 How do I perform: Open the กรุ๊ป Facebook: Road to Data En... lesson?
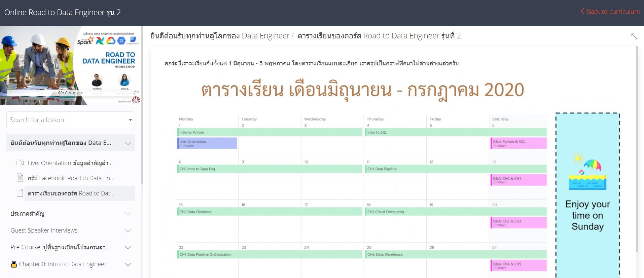pyautogui.click(x=71, y=178)
